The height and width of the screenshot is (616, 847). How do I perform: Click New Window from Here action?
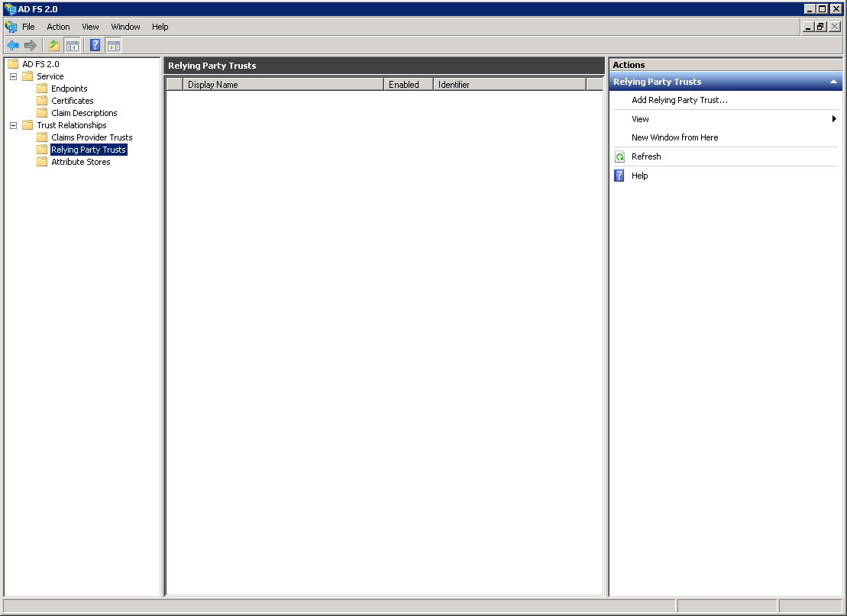[x=674, y=137]
